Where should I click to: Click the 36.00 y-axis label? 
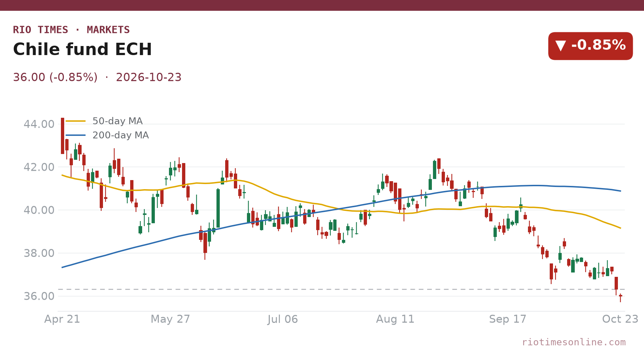click(39, 296)
